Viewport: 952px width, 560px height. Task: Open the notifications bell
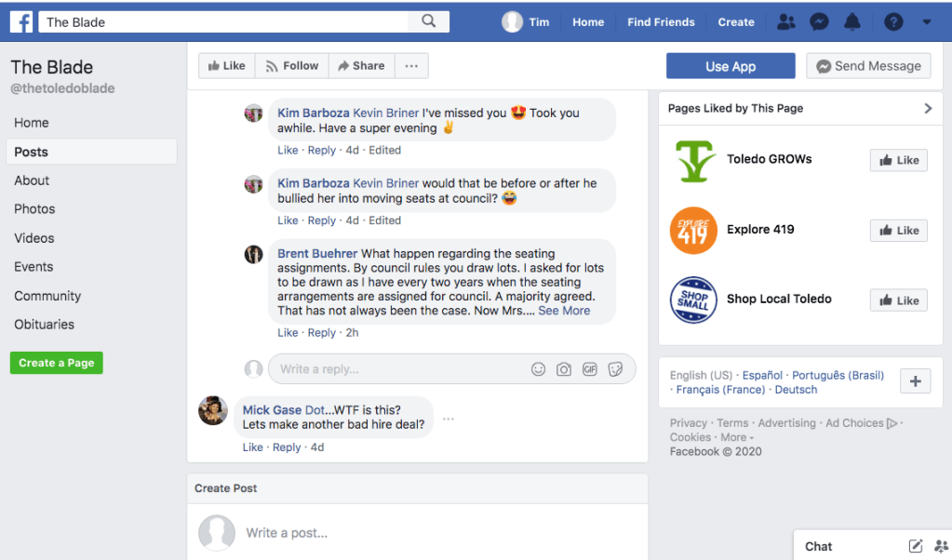pos(852,21)
